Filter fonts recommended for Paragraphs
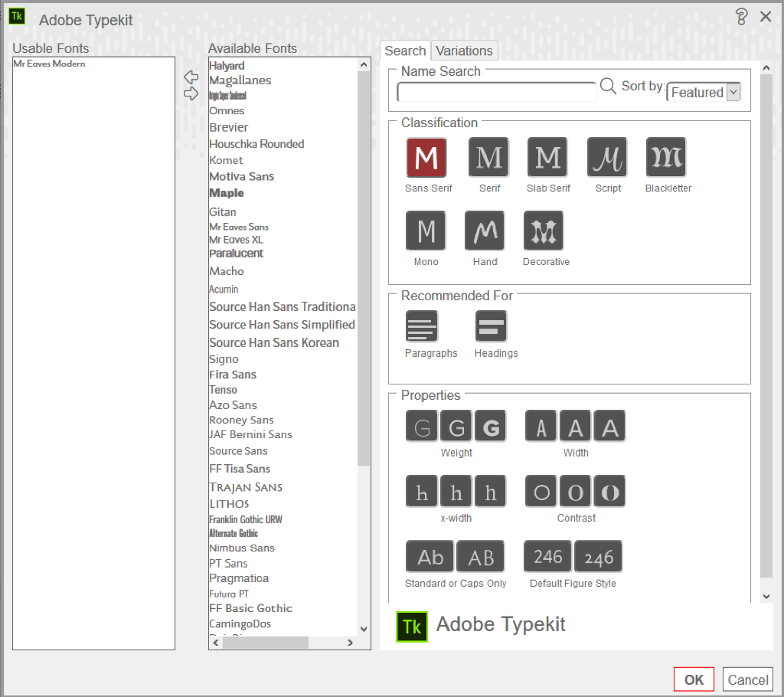Viewport: 784px width, 697px height. point(422,326)
